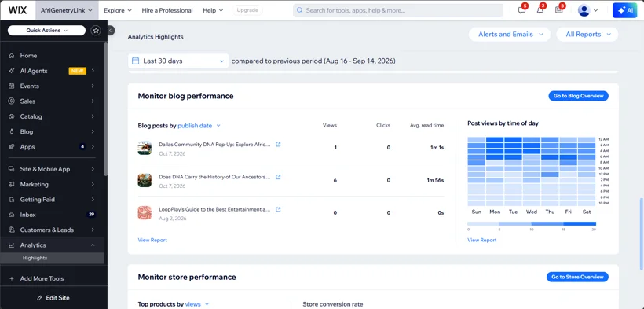Click the Events calendar icon
This screenshot has width=644, height=309.
point(12,86)
